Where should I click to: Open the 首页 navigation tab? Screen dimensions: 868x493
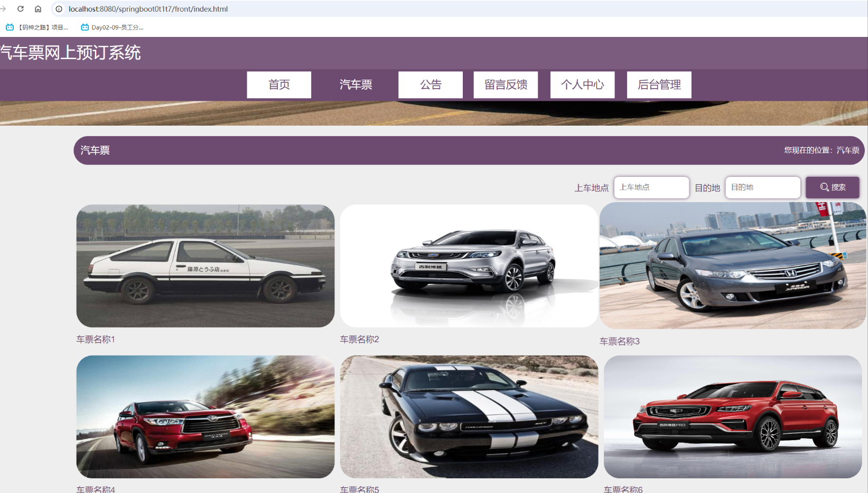point(279,84)
